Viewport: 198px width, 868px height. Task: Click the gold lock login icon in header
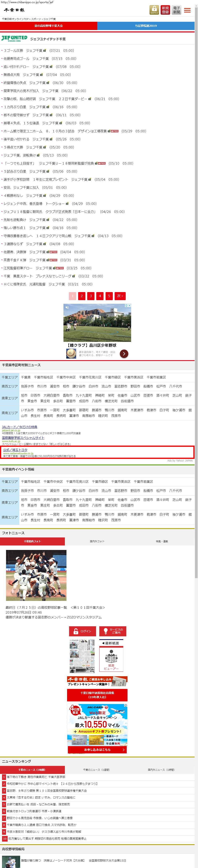154,10
